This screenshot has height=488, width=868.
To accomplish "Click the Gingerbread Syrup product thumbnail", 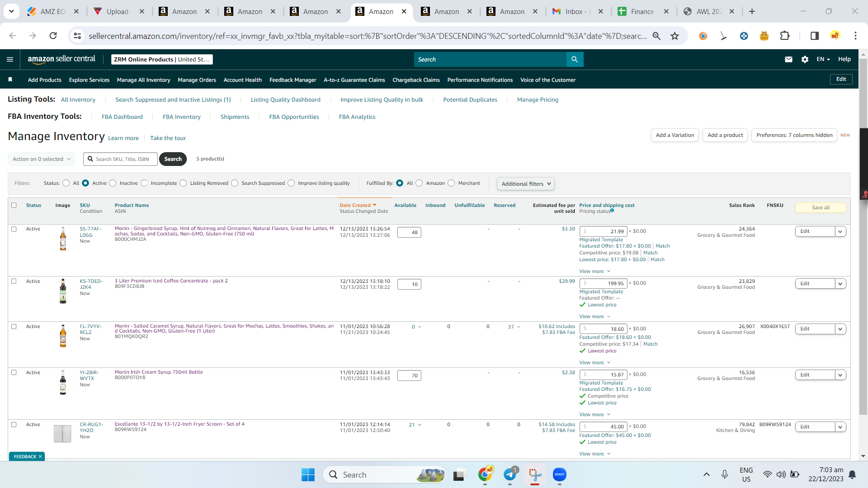I will pyautogui.click(x=63, y=239).
